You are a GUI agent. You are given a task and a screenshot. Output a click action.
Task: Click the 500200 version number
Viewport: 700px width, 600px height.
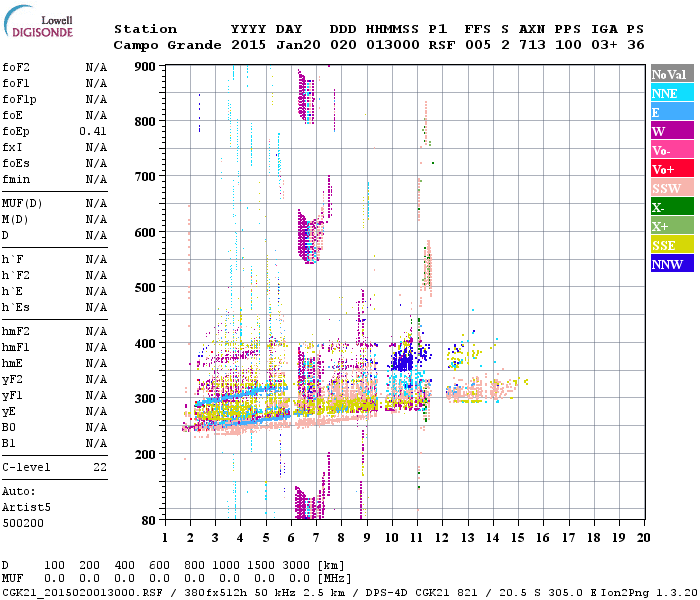point(23,523)
